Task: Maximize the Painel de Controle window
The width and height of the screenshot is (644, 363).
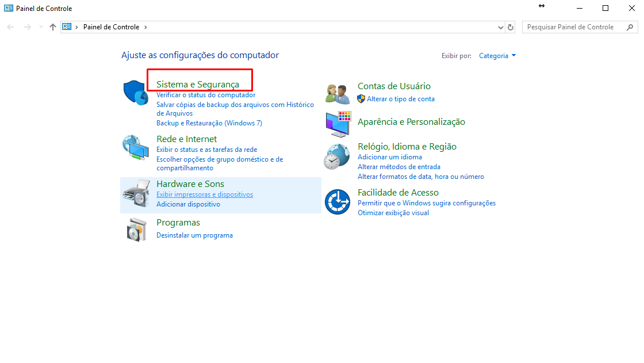Action: pyautogui.click(x=605, y=8)
